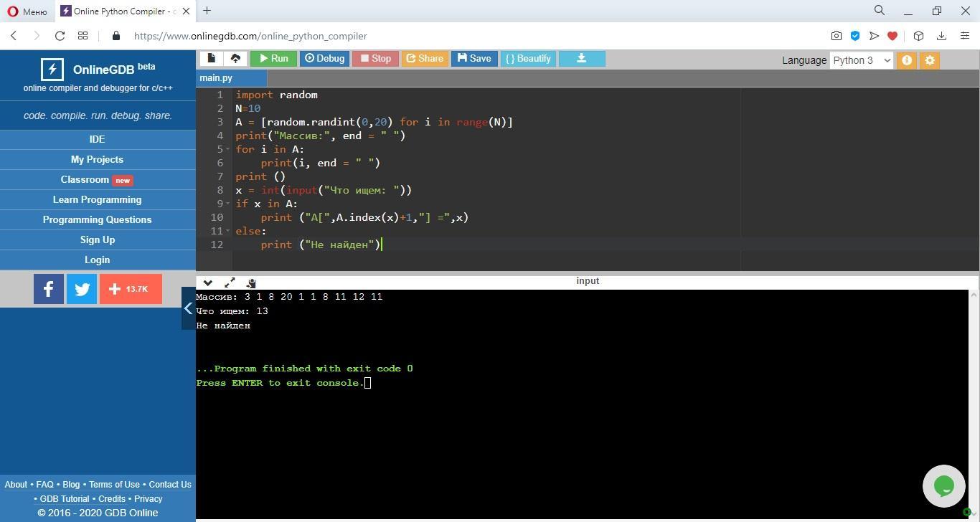The width and height of the screenshot is (980, 522).
Task: Open the green chat support bubble
Action: click(x=944, y=486)
